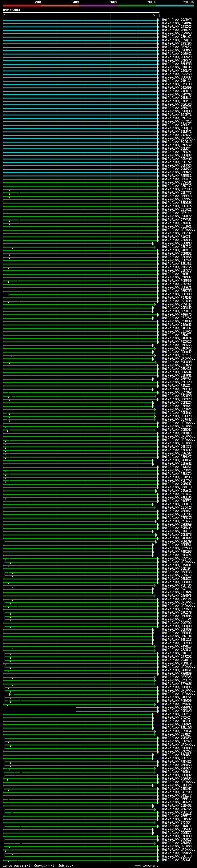Select the UniRef100_C5GE72 label

[x=177, y=833]
